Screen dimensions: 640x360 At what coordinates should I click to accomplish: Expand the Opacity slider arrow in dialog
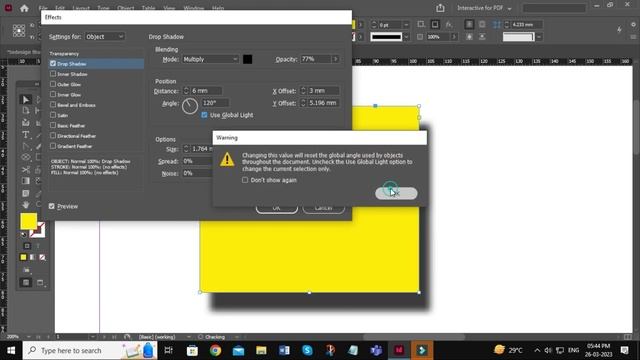click(x=336, y=59)
